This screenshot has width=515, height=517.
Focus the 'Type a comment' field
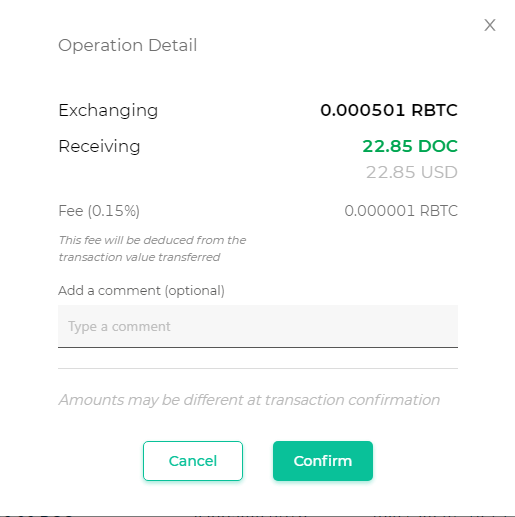258,326
